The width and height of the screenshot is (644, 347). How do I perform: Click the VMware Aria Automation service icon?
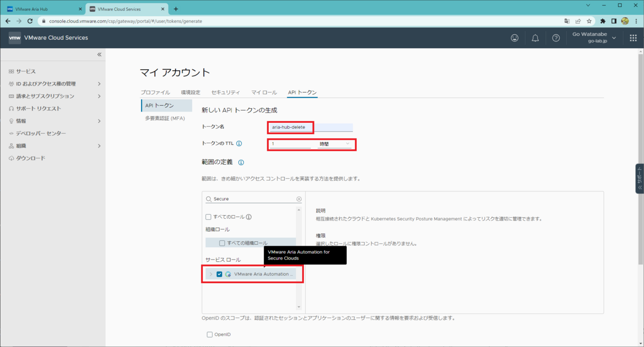[x=228, y=274]
